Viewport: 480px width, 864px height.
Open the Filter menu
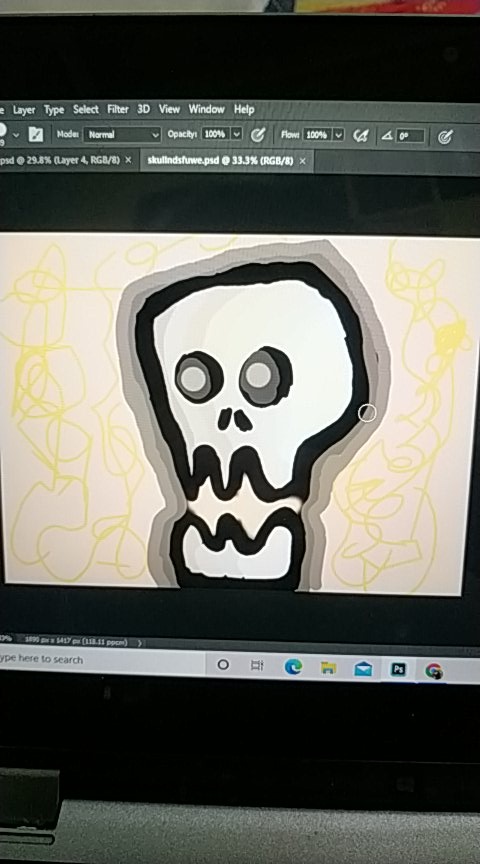118,109
